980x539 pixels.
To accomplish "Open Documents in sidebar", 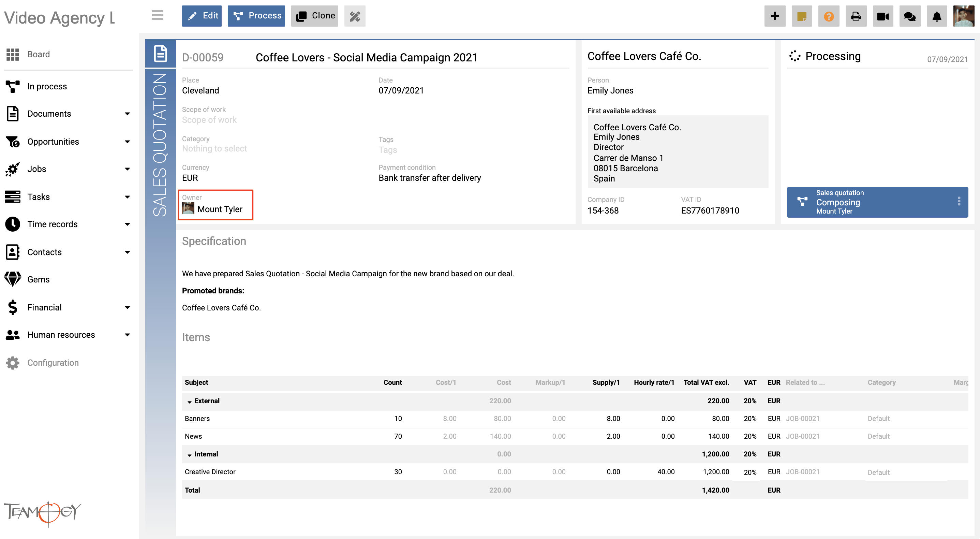I will (49, 114).
